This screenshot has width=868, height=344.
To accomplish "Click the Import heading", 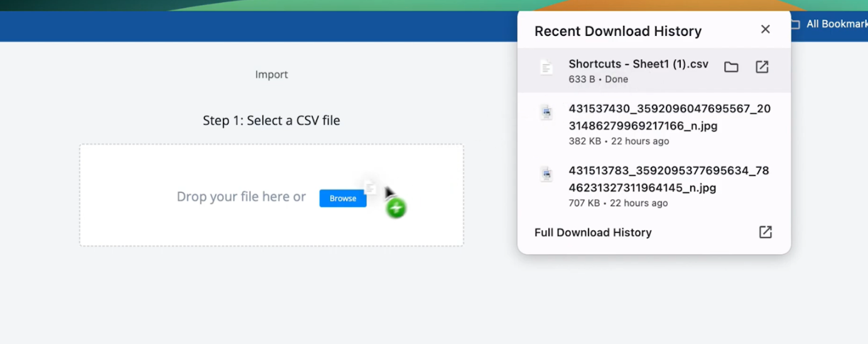I will (271, 74).
